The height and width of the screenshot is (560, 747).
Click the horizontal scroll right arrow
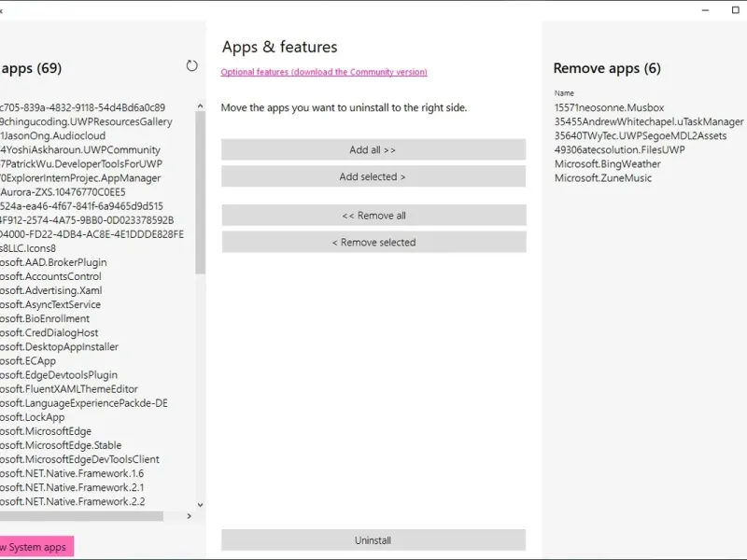tap(189, 515)
